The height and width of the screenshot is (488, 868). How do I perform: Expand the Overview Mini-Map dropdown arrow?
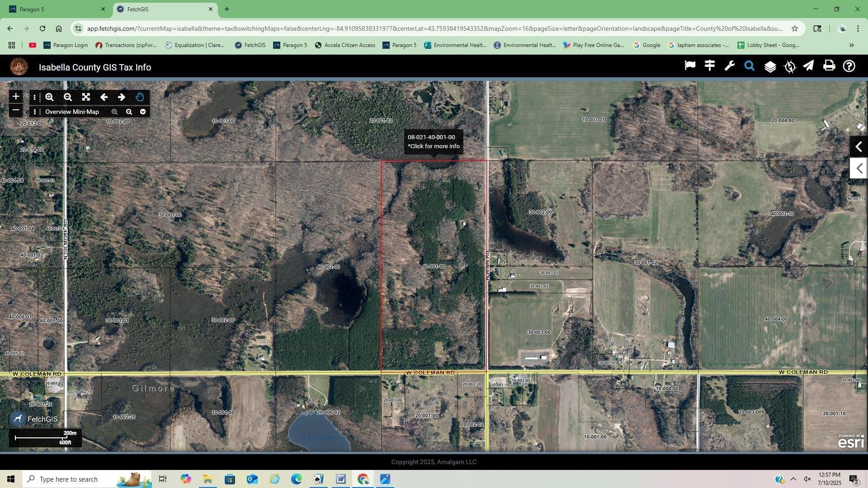coord(143,112)
